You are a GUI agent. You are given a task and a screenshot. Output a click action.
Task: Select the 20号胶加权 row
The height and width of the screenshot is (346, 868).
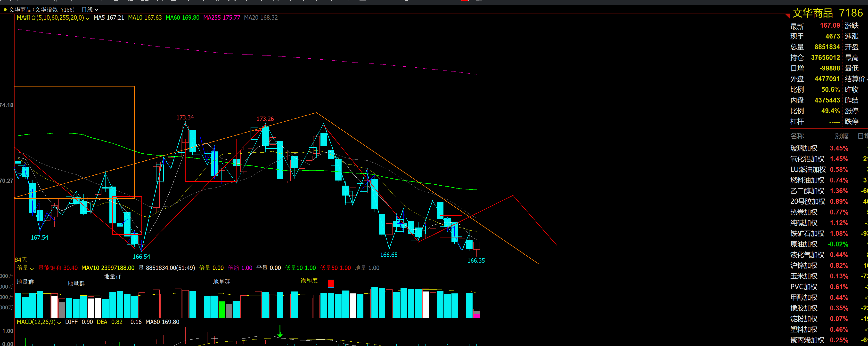829,202
